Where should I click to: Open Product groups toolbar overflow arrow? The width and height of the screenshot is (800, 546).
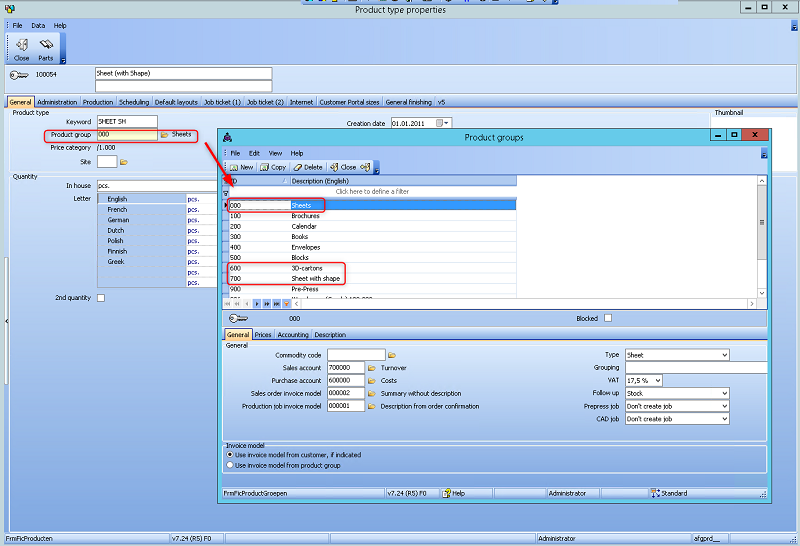click(x=377, y=171)
